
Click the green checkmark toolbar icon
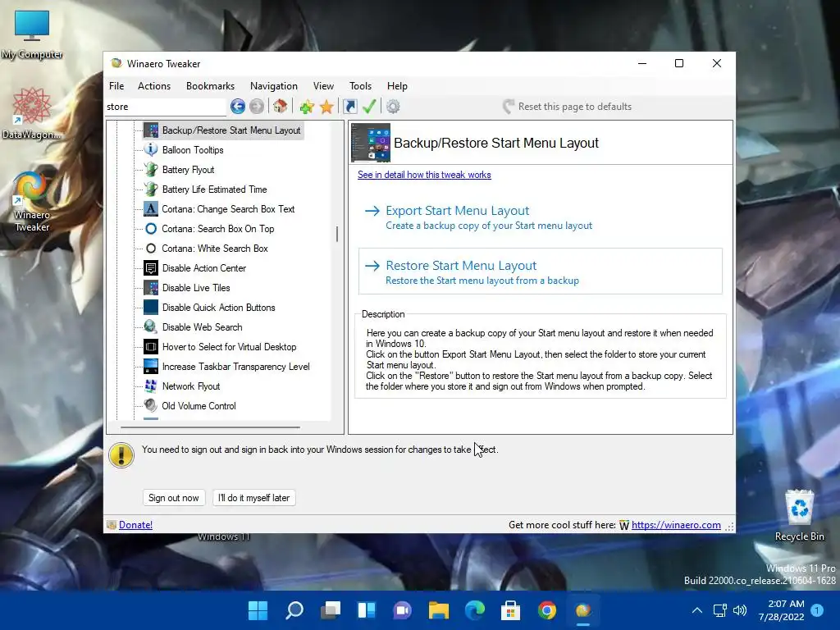[x=369, y=107]
